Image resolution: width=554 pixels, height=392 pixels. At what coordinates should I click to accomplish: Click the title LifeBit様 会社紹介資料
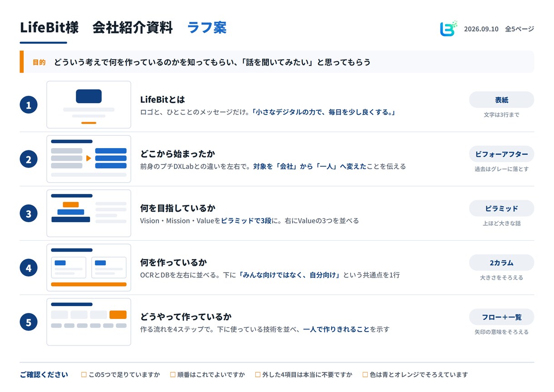click(x=96, y=28)
